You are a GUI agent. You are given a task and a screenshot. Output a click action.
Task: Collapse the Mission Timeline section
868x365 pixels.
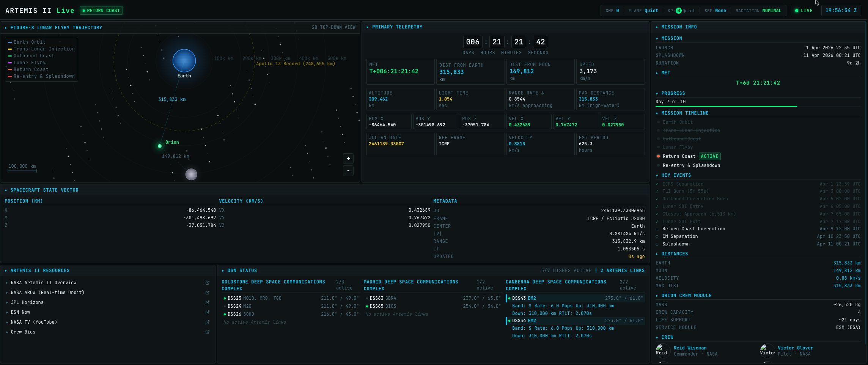click(x=657, y=113)
